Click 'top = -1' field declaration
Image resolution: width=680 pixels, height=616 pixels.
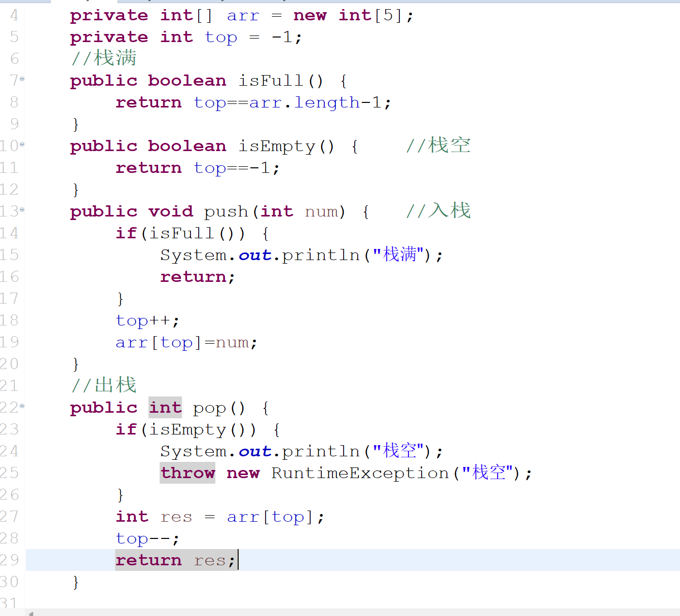[x=248, y=37]
